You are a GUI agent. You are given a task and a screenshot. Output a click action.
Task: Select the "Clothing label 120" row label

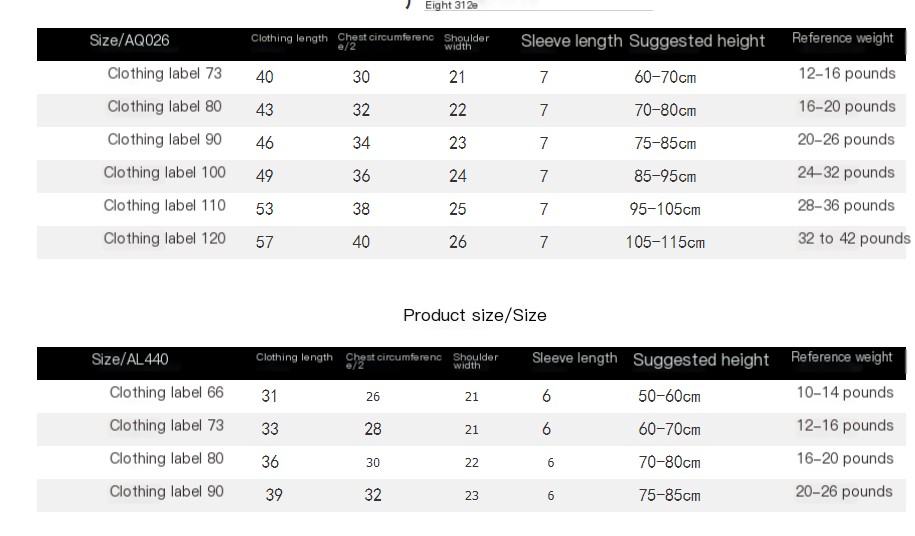pos(164,239)
